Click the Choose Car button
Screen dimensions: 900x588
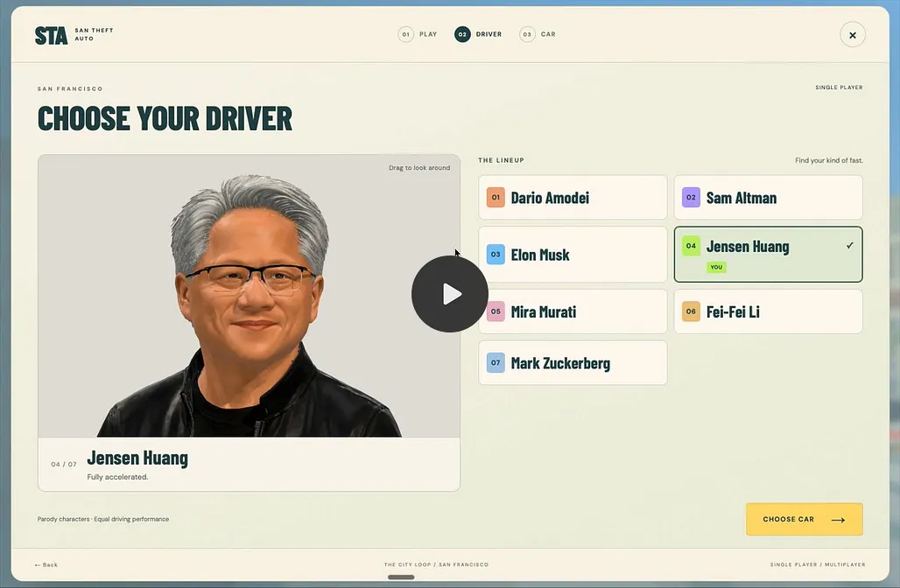[805, 519]
